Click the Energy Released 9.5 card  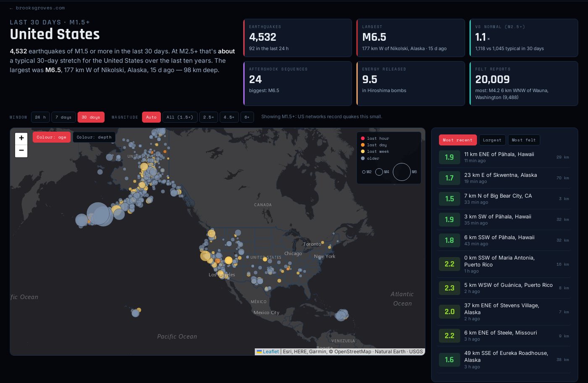[x=411, y=83]
